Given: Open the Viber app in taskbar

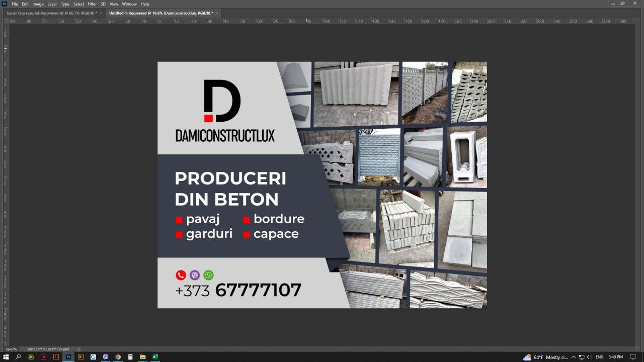Looking at the screenshot, I should pyautogui.click(x=106, y=357).
